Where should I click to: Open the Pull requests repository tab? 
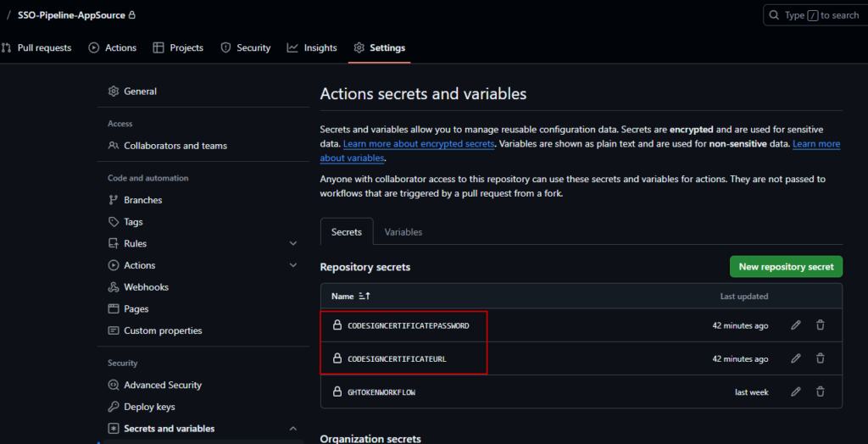pos(36,47)
